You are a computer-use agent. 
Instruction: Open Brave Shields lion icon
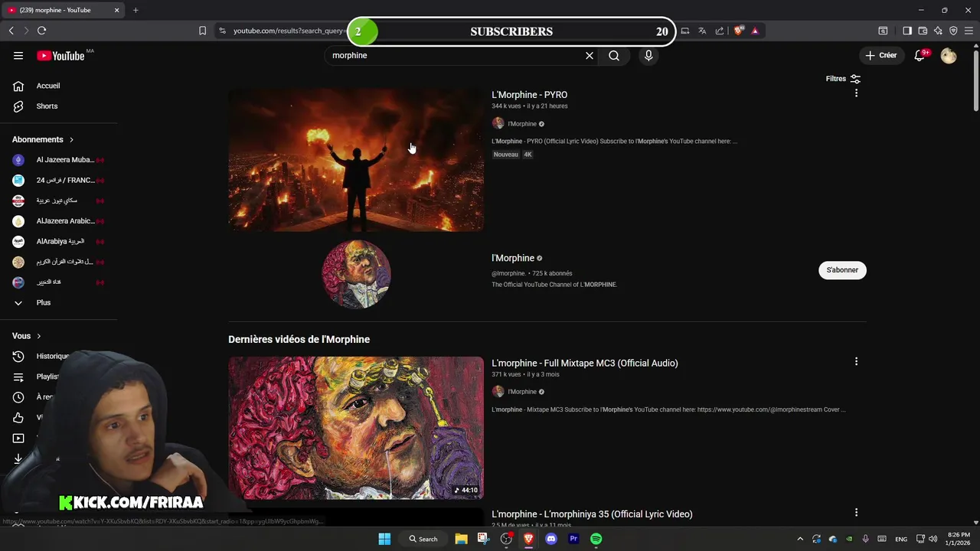coord(738,31)
